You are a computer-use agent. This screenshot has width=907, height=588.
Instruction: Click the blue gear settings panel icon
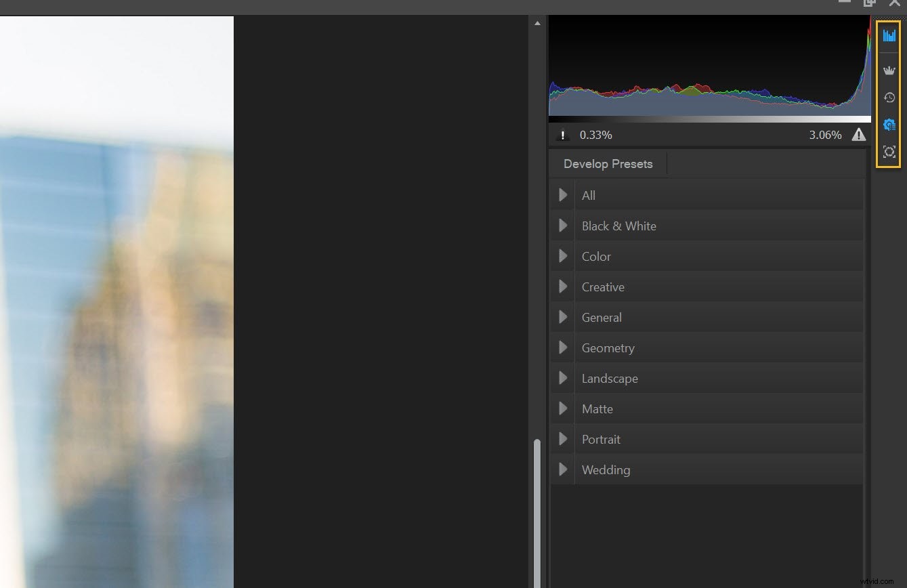[x=889, y=125]
